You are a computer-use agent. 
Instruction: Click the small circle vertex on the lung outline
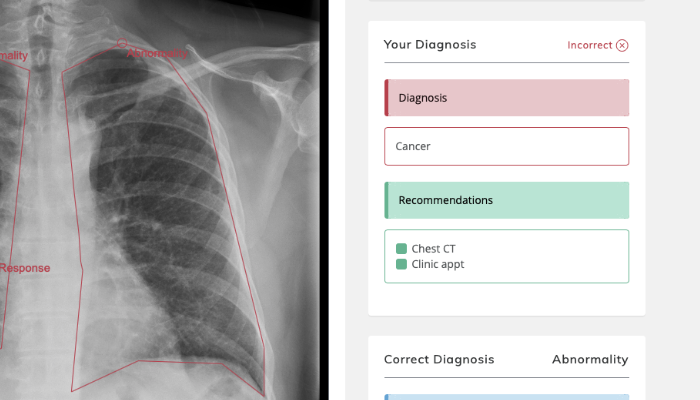click(122, 43)
